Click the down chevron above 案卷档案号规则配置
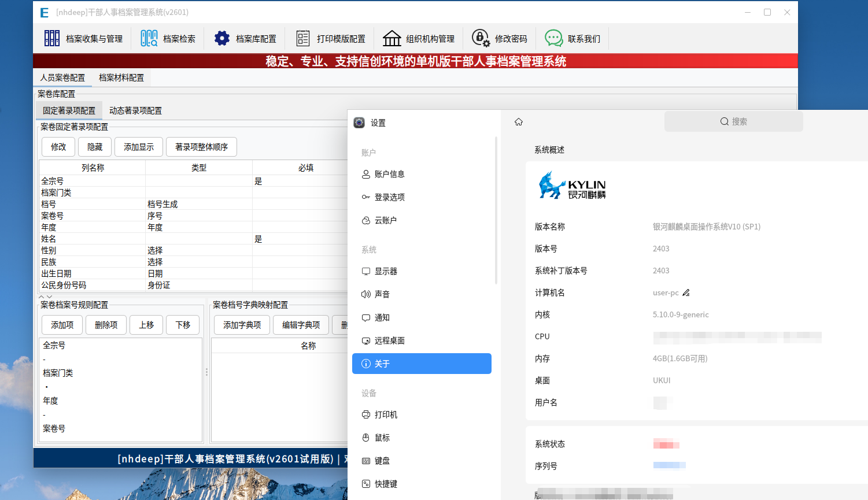 coord(49,296)
